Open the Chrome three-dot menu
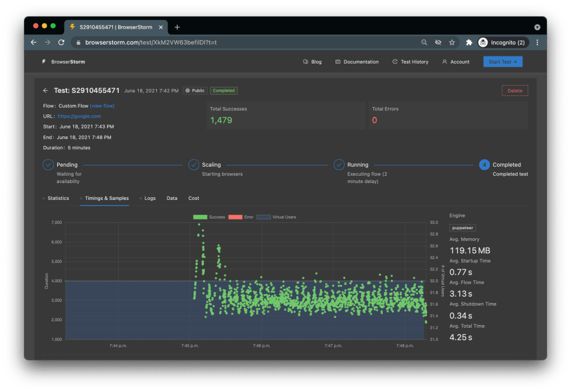Screen dimensions: 571x392 (537, 43)
